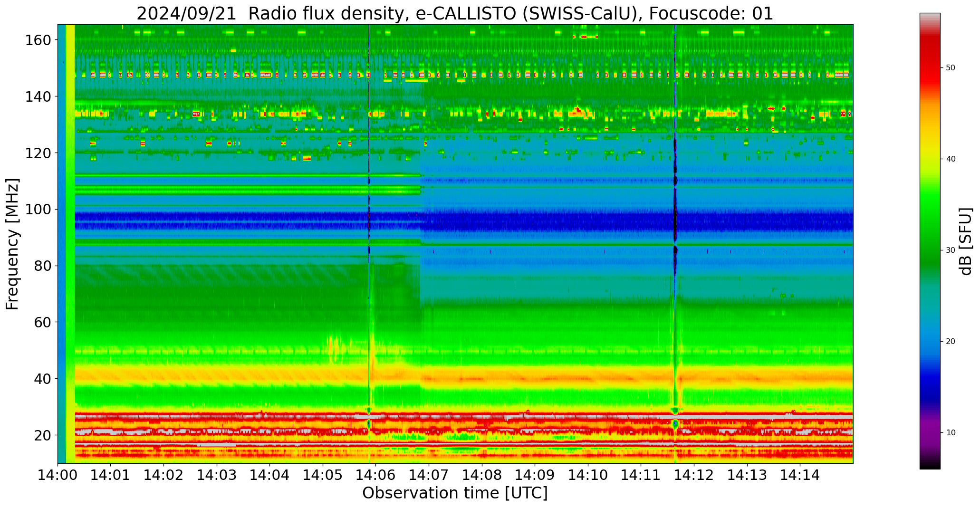Screen dimensions: 980x507
Task: Click the colorbar tick label 50
Action: coord(951,67)
